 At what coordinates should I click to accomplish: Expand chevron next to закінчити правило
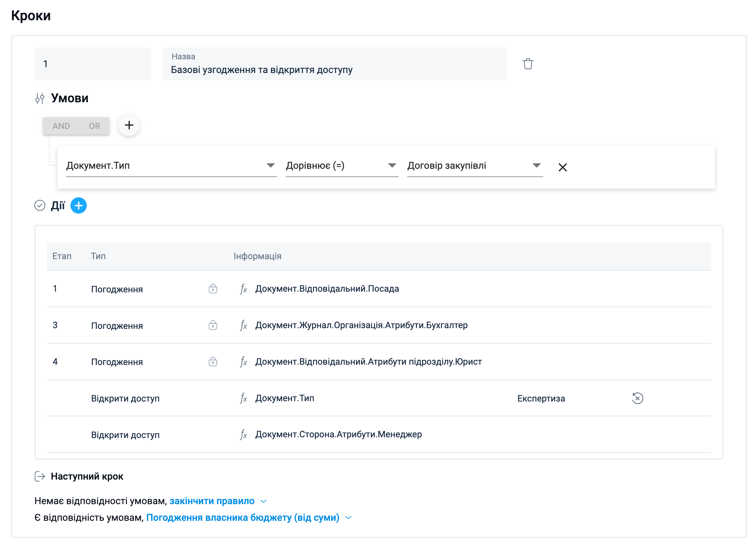coord(263,501)
